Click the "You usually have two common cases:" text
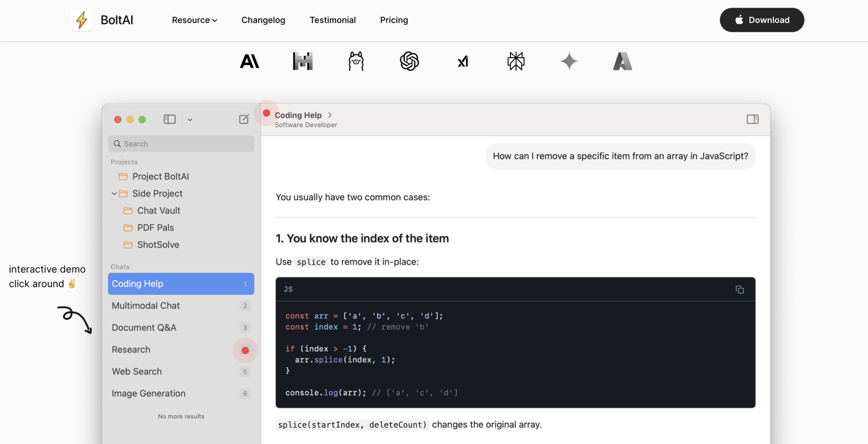Screen dimensions: 868x444 [x=353, y=197]
